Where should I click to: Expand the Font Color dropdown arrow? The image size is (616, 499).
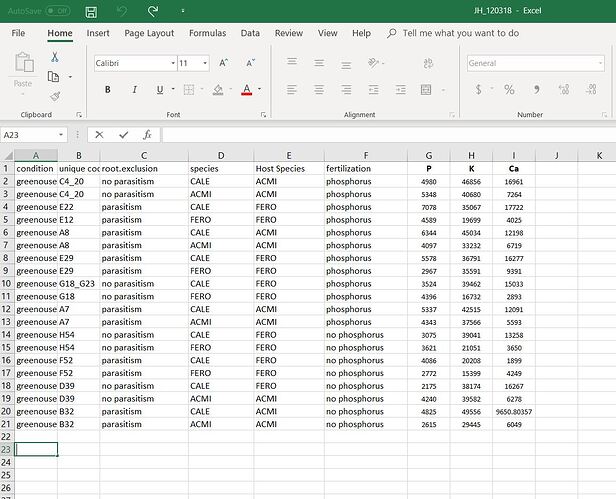click(259, 89)
